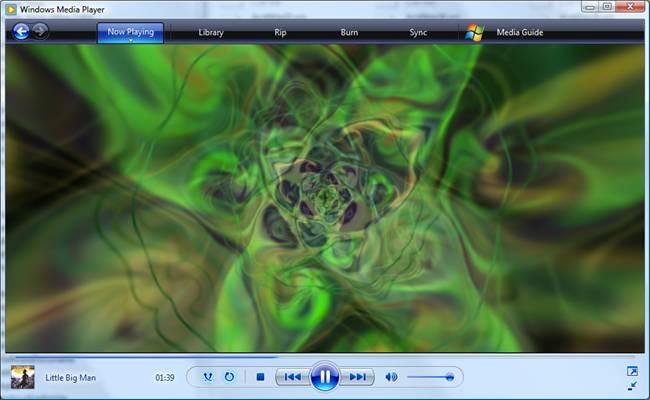Click the back navigation arrow
Screen dimensions: 650x400
click(20, 31)
